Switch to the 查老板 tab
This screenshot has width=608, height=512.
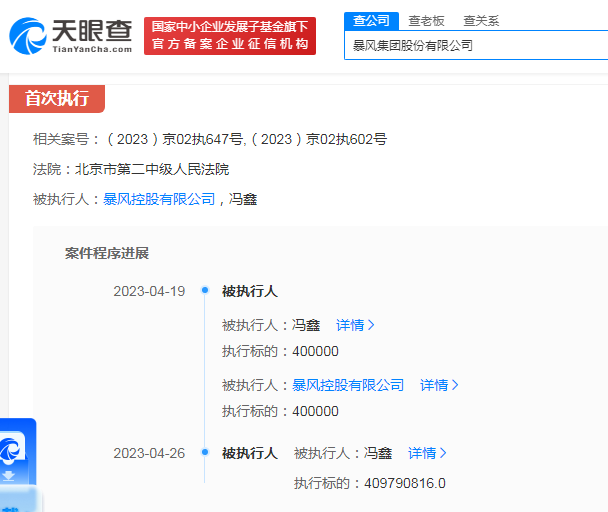pyautogui.click(x=426, y=21)
